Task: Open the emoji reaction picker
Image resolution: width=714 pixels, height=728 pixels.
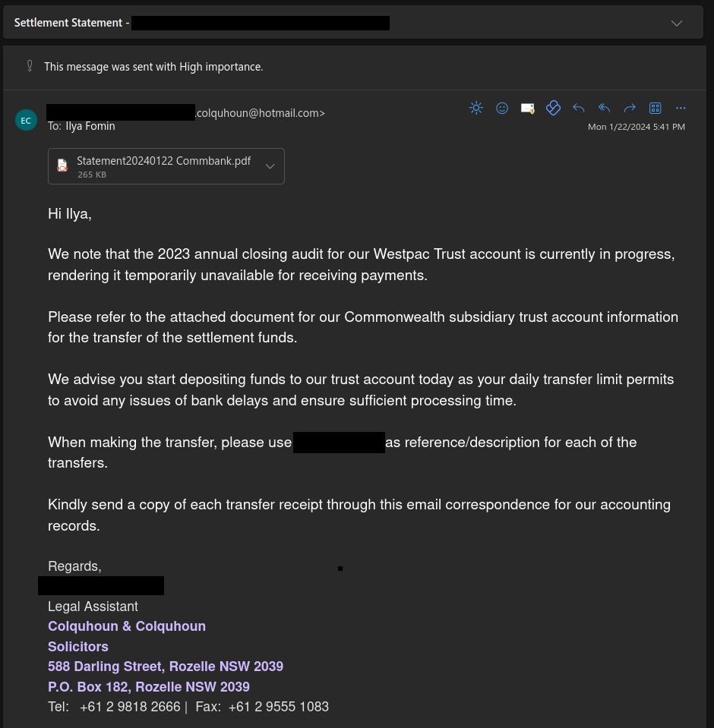Action: (x=502, y=108)
